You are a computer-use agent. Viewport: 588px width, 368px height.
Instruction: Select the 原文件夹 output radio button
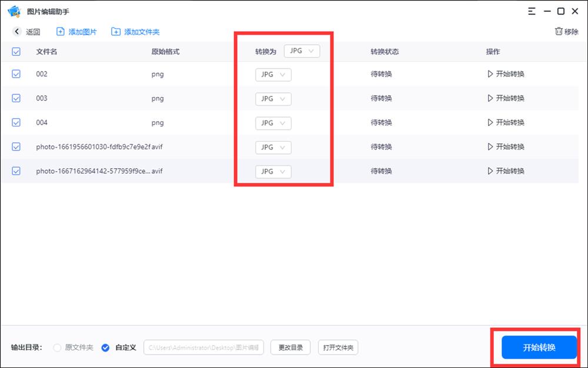pyautogui.click(x=57, y=347)
